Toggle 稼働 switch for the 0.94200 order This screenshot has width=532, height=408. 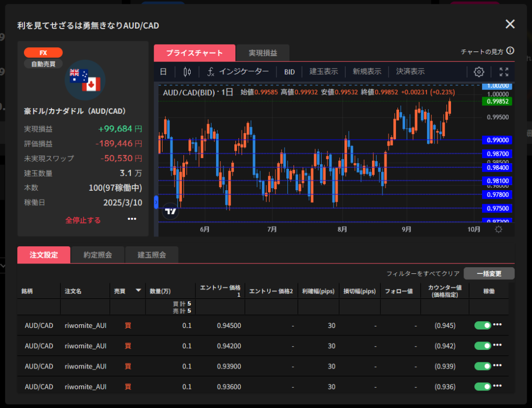point(483,346)
